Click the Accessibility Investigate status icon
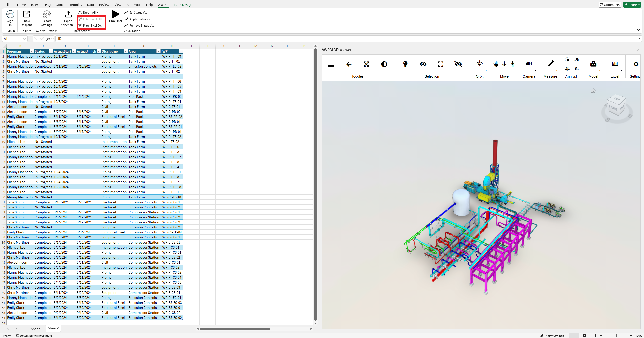Viewport: 644px width, 338px height. (17, 336)
